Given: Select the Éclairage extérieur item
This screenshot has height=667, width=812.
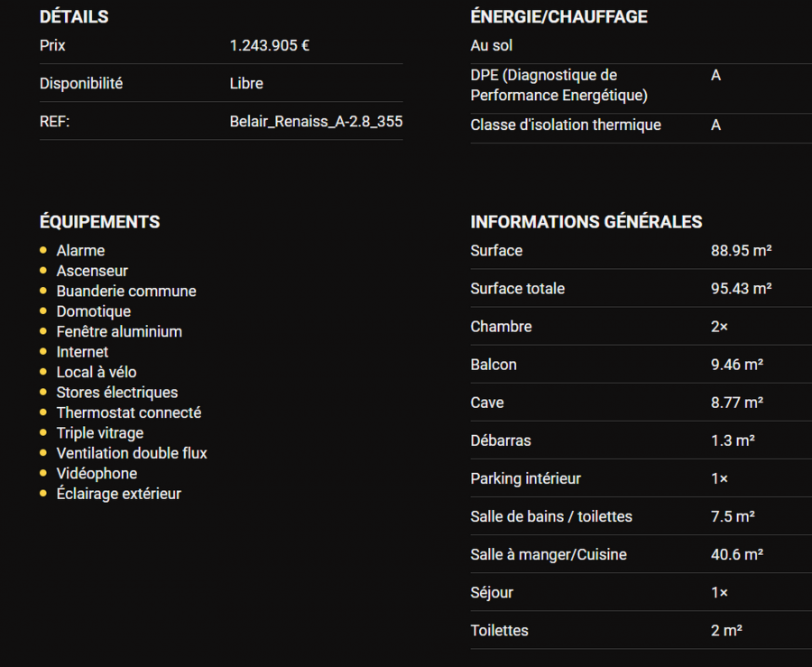Looking at the screenshot, I should pos(118,494).
